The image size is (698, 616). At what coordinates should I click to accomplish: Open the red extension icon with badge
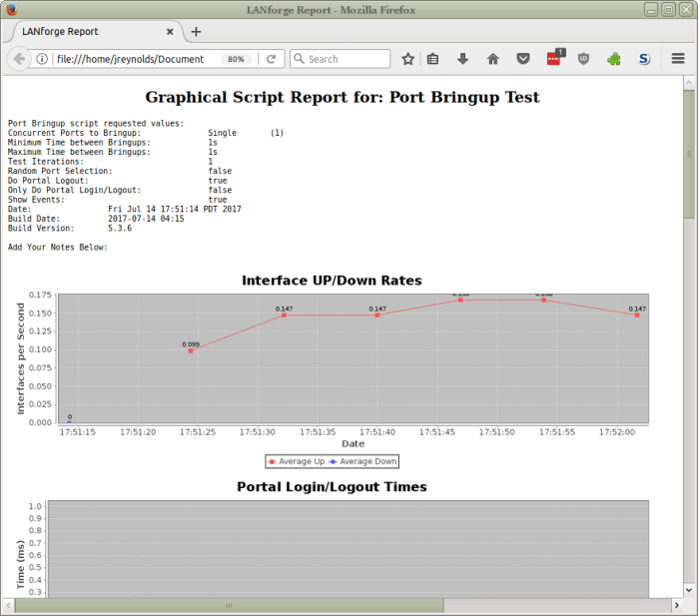coord(554,58)
